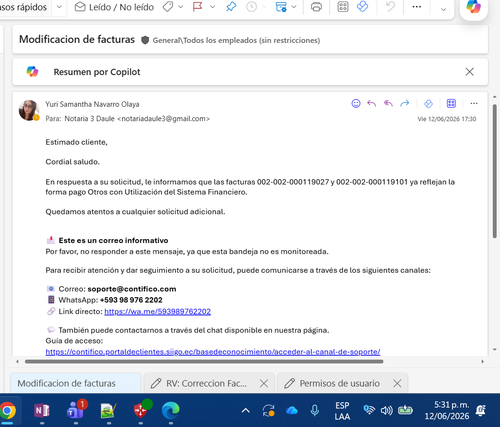
Task: Open Microsoft Teams from the taskbar
Action: click(76, 411)
